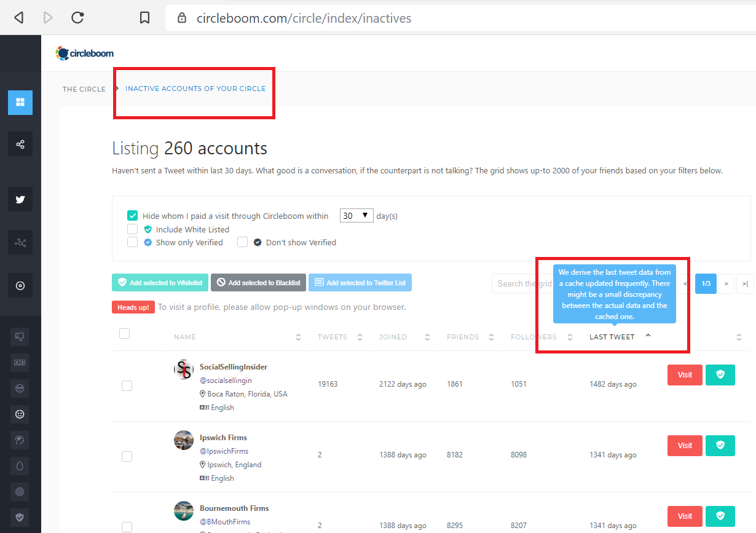Tick the Bournemouth Firms row checkbox
Viewport: 756px width, 533px height.
[x=127, y=527]
